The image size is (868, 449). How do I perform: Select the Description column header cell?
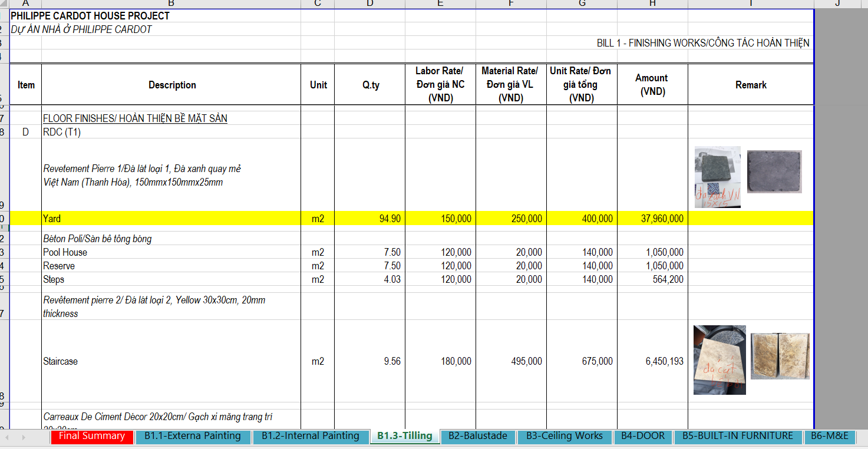pyautogui.click(x=171, y=85)
